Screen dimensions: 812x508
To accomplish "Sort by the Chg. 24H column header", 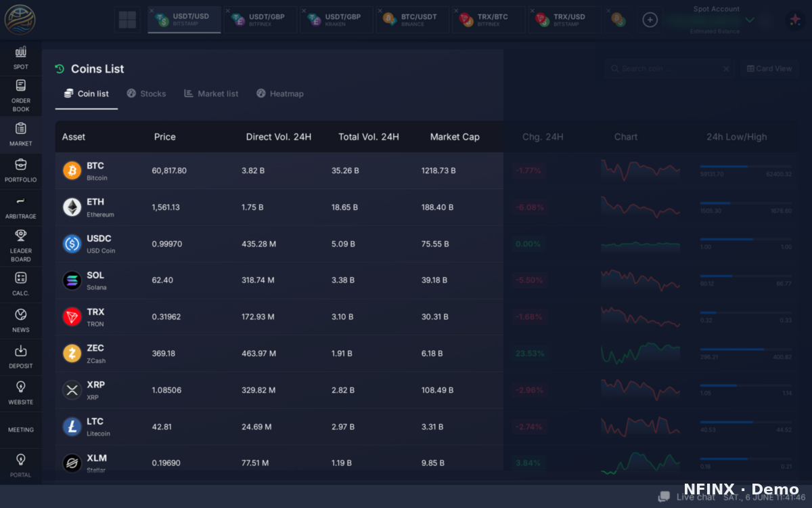I will [543, 137].
